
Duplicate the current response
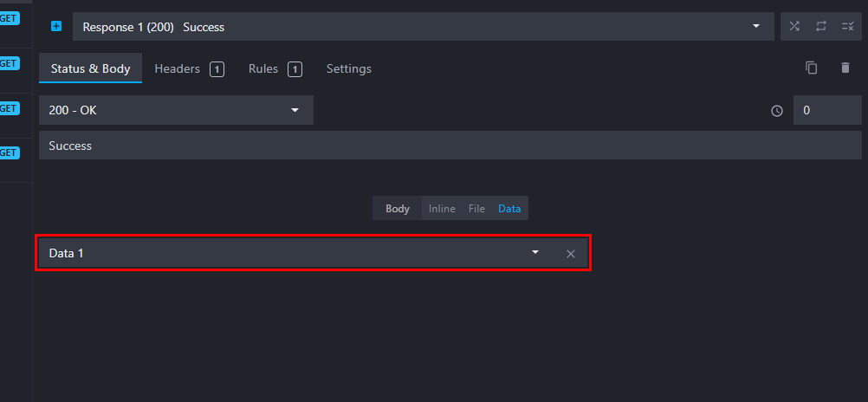tap(812, 68)
